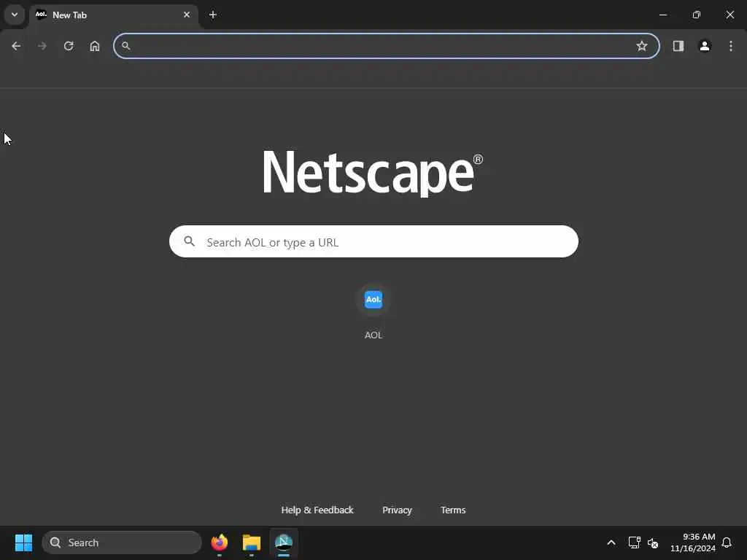Open the notifications bell
Image resolution: width=747 pixels, height=560 pixels.
click(x=727, y=542)
